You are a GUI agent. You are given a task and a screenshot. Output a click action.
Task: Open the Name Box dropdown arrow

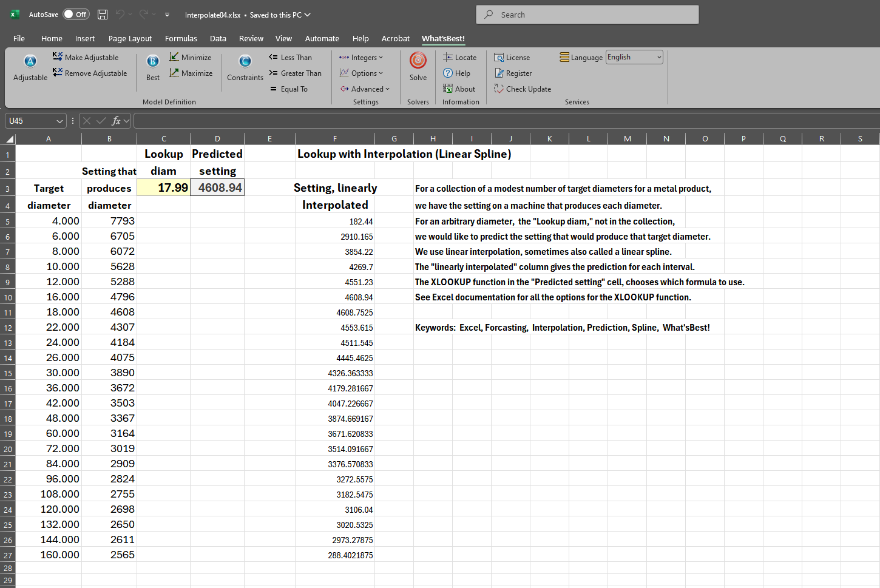59,121
